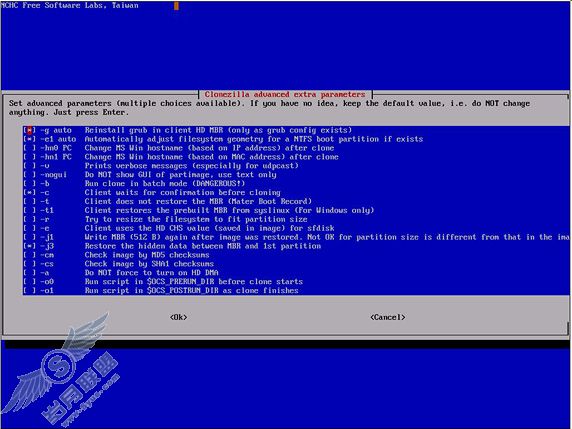
Task: Enable the -r resize filesystem option
Action: [30, 219]
